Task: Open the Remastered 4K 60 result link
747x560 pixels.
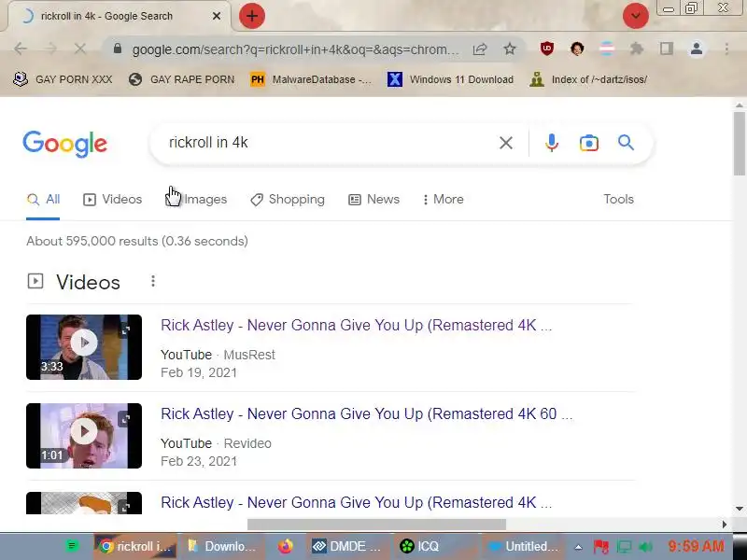Action: (x=366, y=413)
